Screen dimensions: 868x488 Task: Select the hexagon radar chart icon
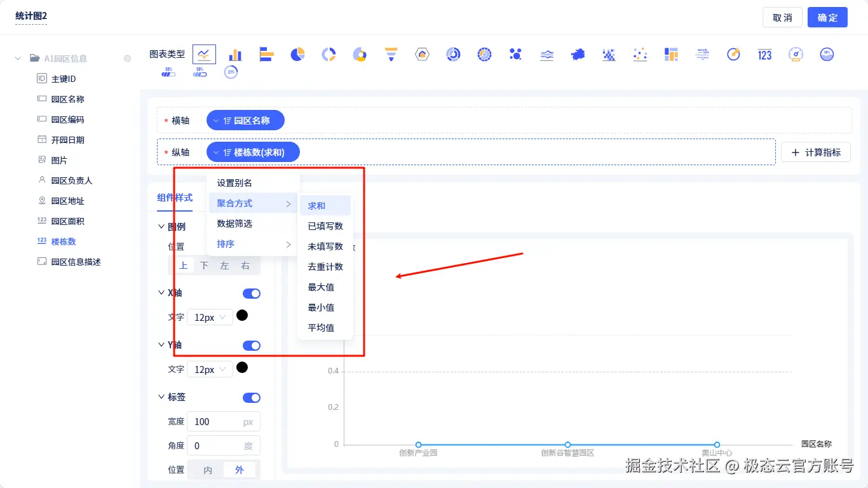pos(422,55)
